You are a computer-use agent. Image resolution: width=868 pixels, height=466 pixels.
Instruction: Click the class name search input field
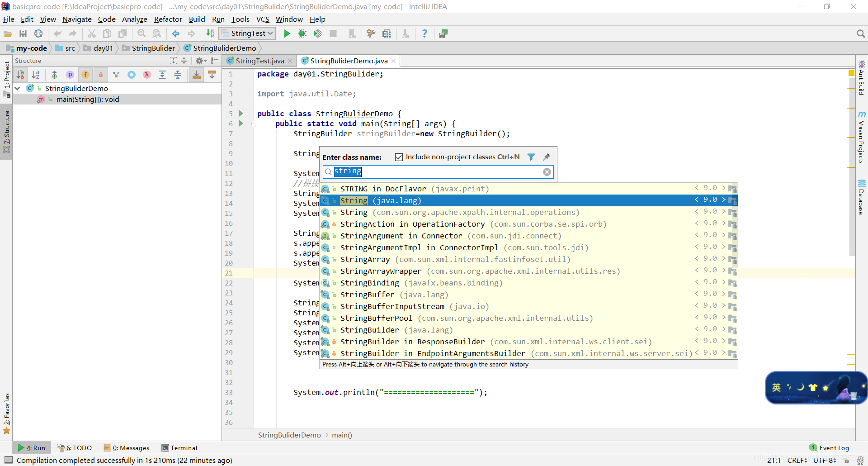click(x=438, y=172)
